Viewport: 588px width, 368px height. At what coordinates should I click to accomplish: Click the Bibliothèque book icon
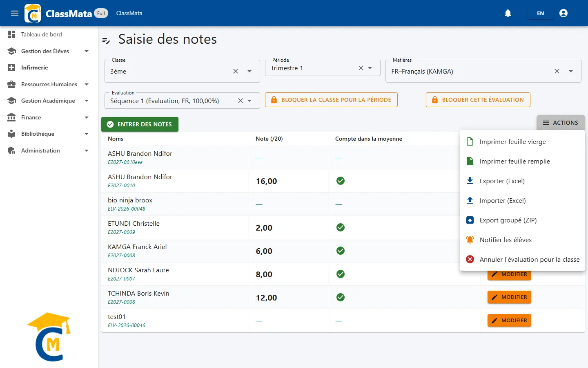(11, 134)
